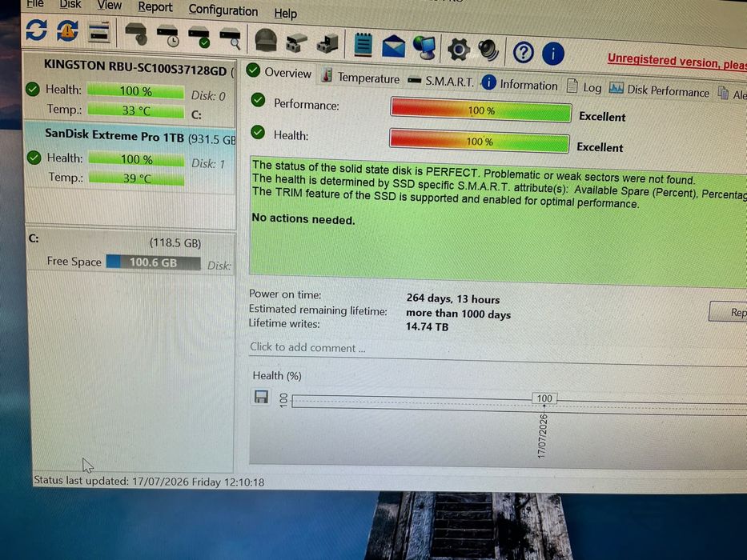This screenshot has height=560, width=747.
Task: Click the globe and monitor network icon
Action: click(424, 48)
